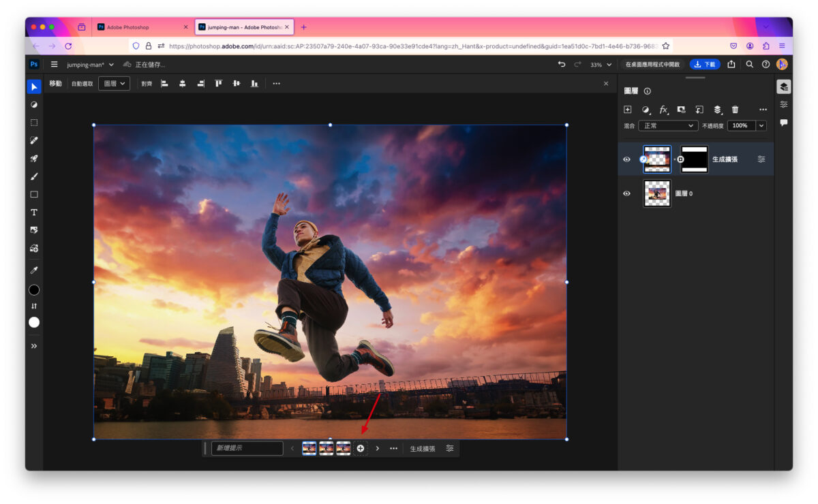The height and width of the screenshot is (504, 818).
Task: Open the user profile avatar
Action: [x=782, y=64]
